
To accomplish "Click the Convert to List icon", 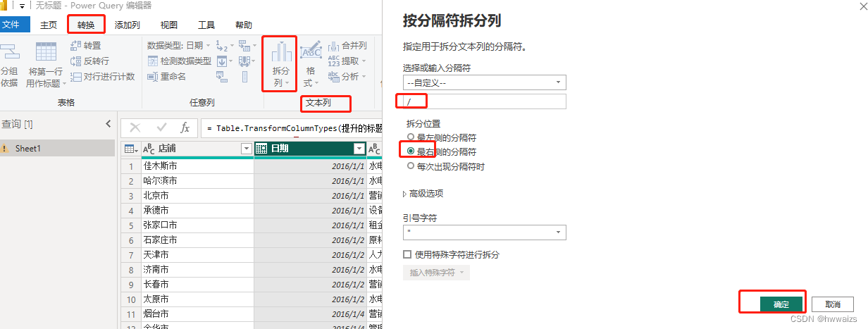I will point(244,76).
